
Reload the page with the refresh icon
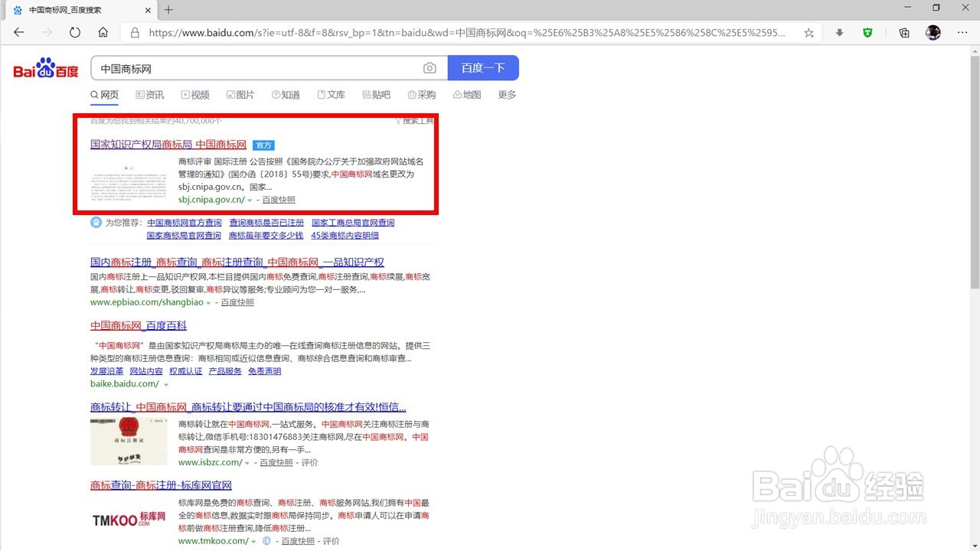click(75, 33)
